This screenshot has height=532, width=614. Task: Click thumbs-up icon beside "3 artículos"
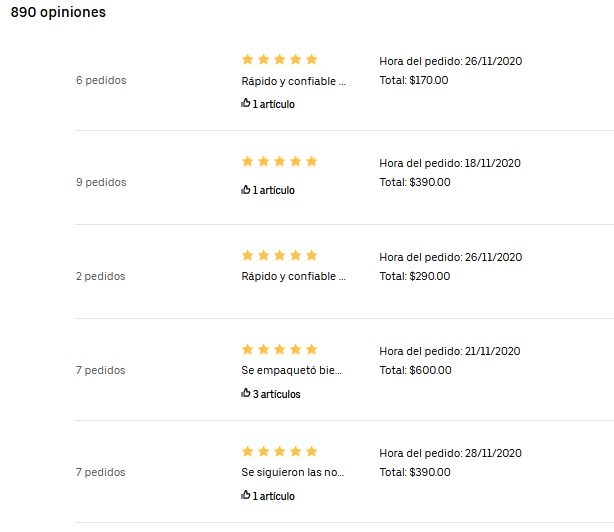point(246,393)
